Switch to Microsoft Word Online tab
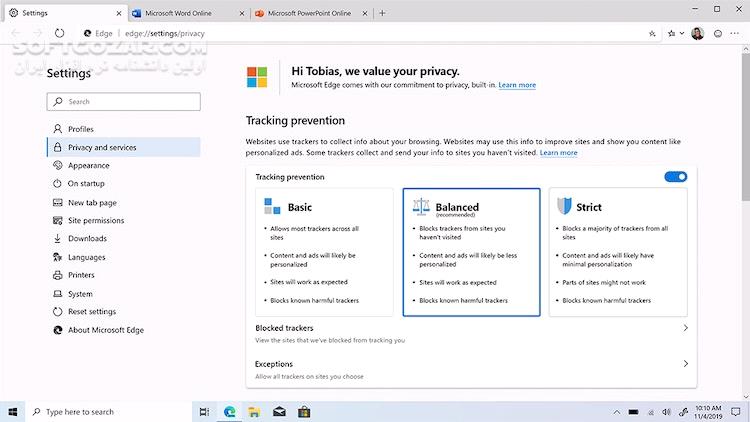750x422 pixels. coord(188,13)
